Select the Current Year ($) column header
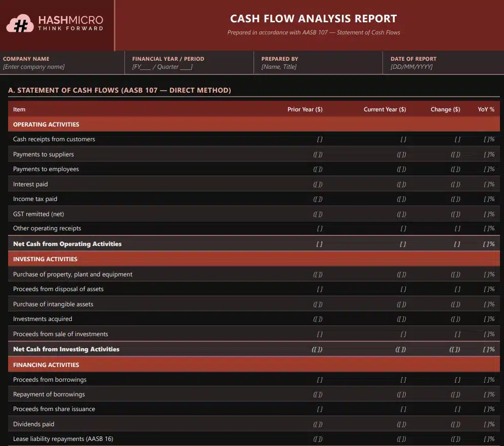The image size is (504, 446). pos(385,109)
